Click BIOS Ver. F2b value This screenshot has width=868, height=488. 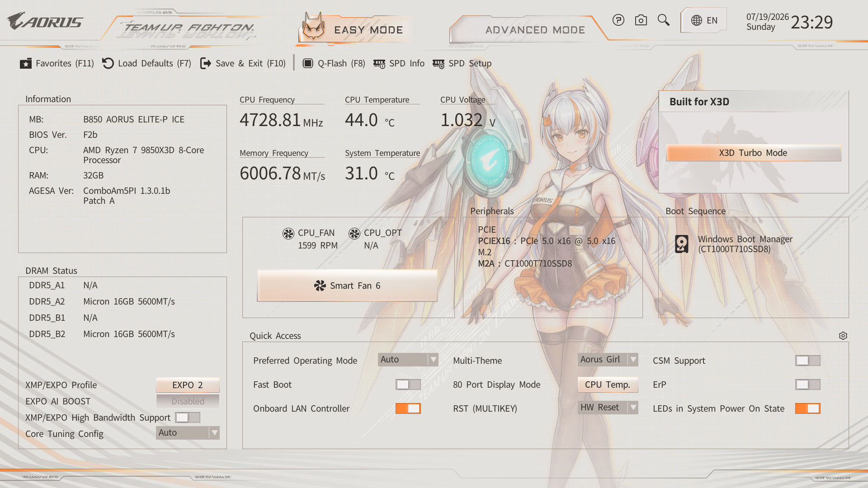(x=90, y=135)
